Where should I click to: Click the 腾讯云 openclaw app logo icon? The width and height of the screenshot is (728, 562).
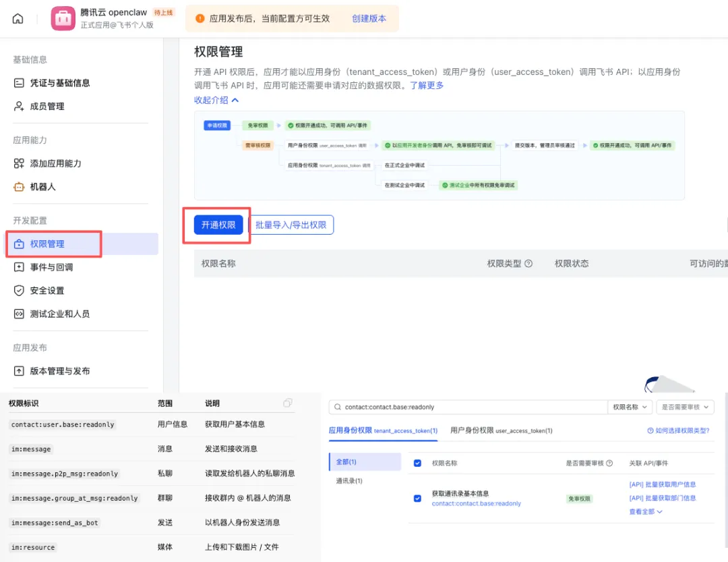coord(63,19)
